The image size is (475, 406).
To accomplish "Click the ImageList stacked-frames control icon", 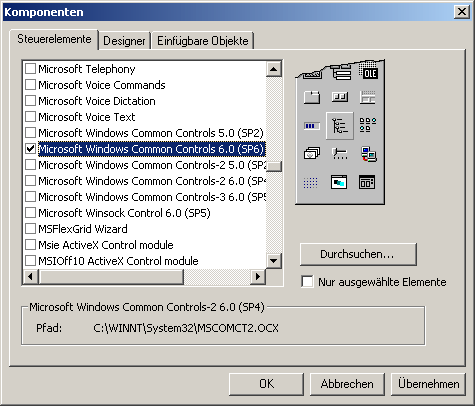I will click(x=312, y=154).
